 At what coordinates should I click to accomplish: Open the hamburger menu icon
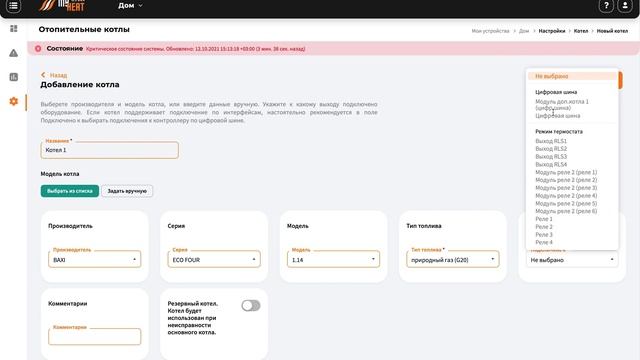click(x=13, y=6)
